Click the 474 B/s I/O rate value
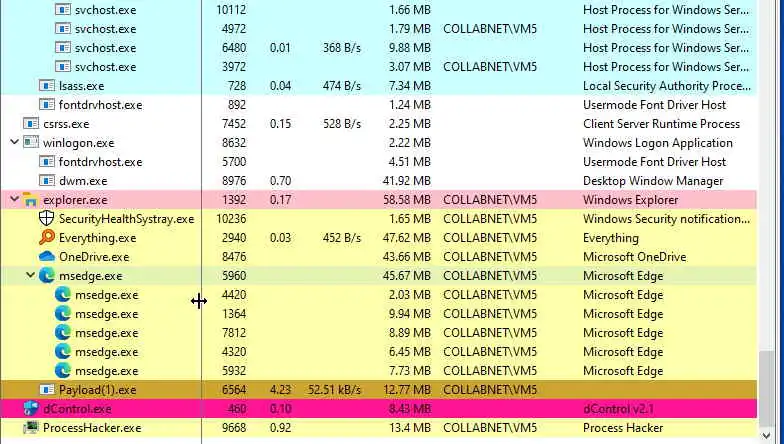This screenshot has height=444, width=784. click(342, 86)
